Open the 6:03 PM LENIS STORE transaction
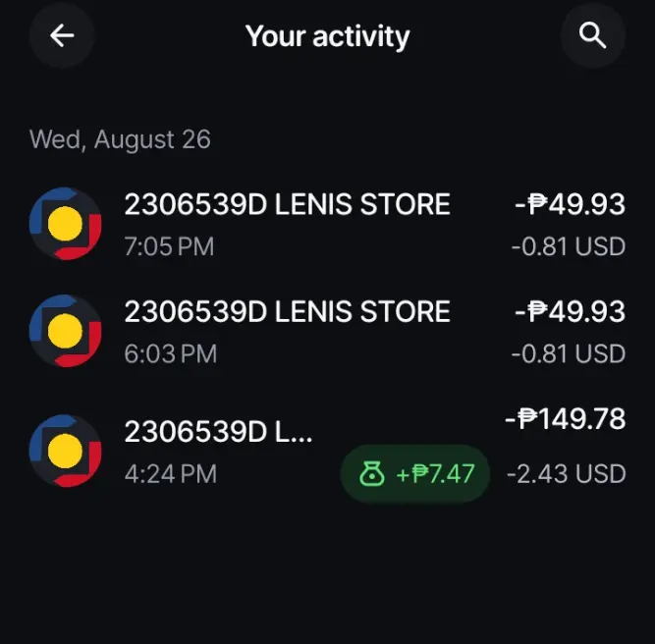 [328, 332]
